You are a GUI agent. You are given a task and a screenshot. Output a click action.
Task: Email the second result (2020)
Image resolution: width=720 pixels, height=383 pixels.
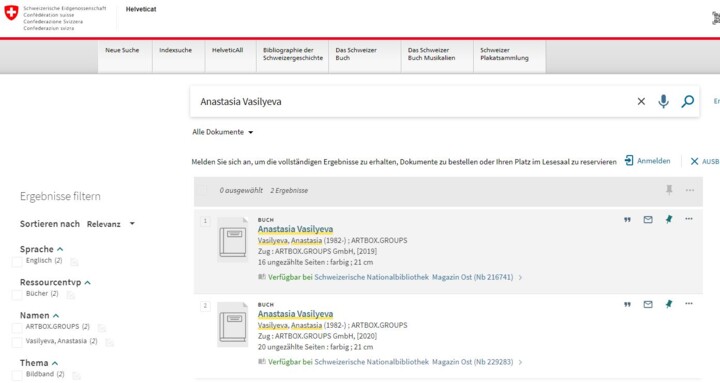[648, 304]
